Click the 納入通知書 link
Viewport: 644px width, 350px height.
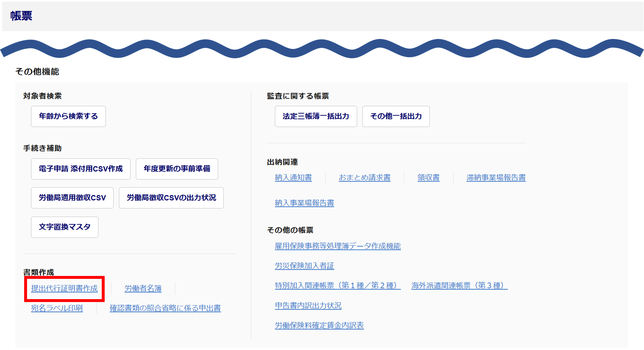coord(293,177)
